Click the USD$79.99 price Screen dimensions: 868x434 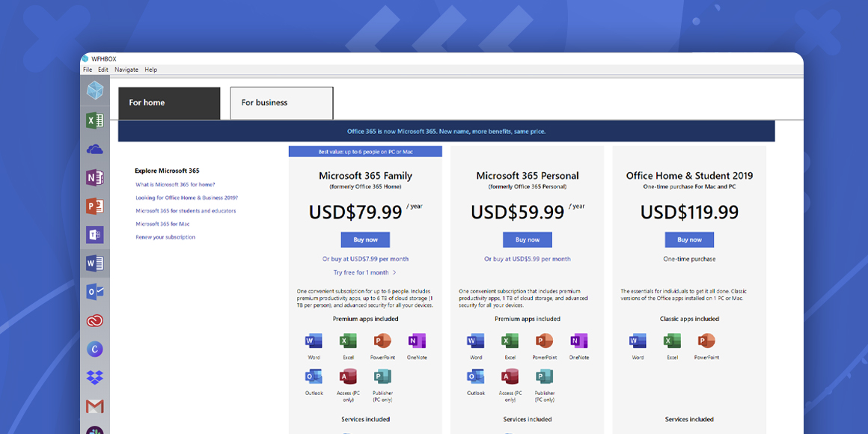(x=355, y=213)
